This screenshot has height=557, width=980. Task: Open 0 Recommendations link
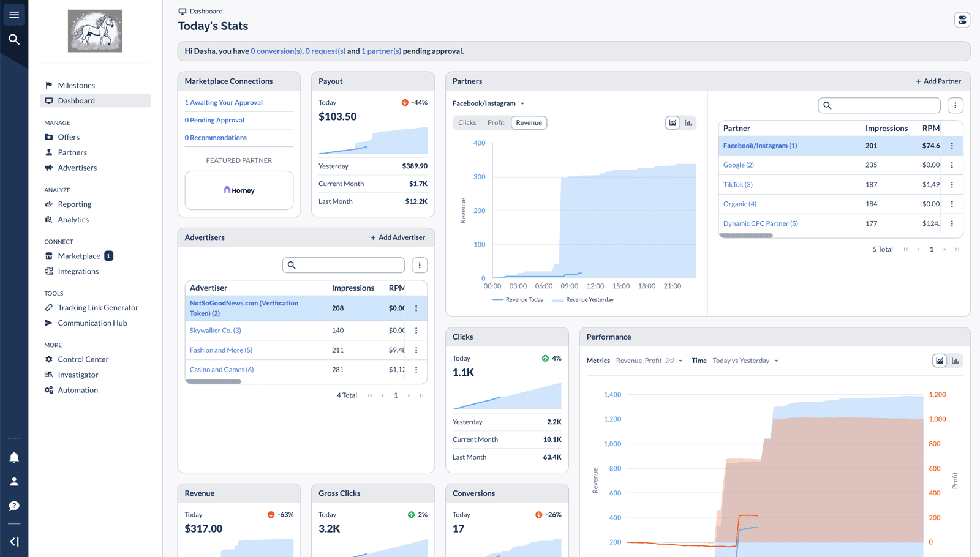216,138
